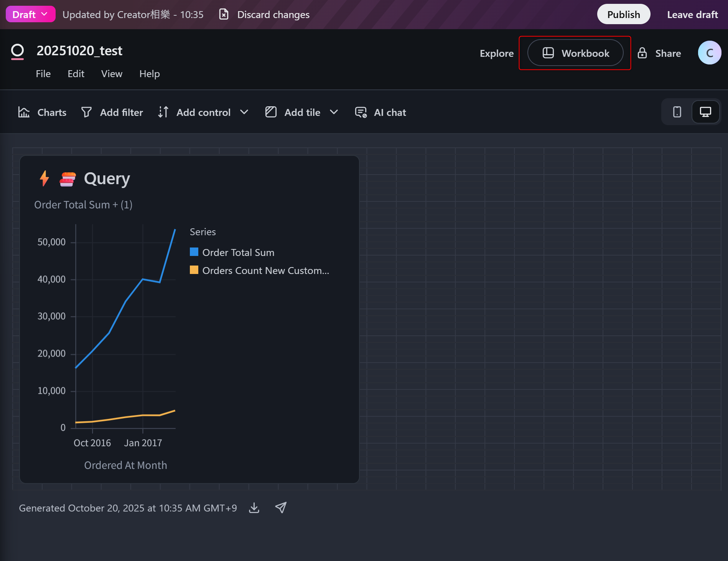Click the lightning bolt icon on Query tile
The width and height of the screenshot is (728, 561).
(44, 178)
